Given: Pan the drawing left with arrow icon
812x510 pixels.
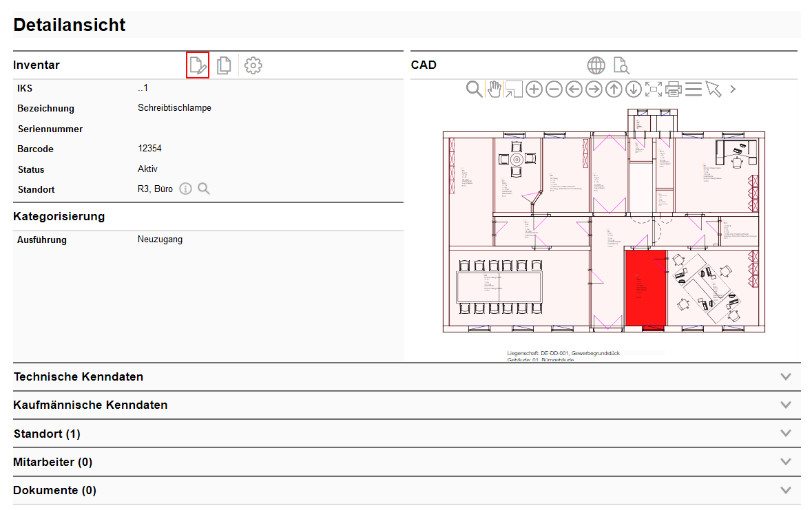Looking at the screenshot, I should pos(574,89).
